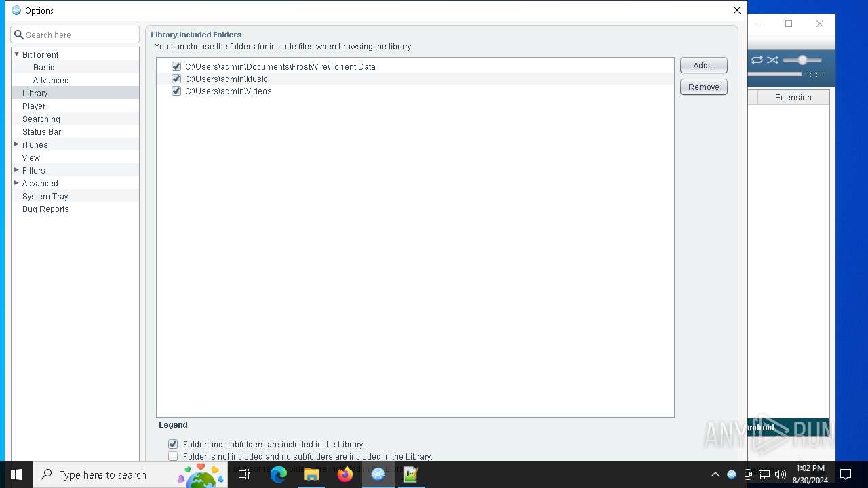Toggle shuffle in the FrostWire player
This screenshot has height=488, width=868.
pyautogui.click(x=772, y=60)
